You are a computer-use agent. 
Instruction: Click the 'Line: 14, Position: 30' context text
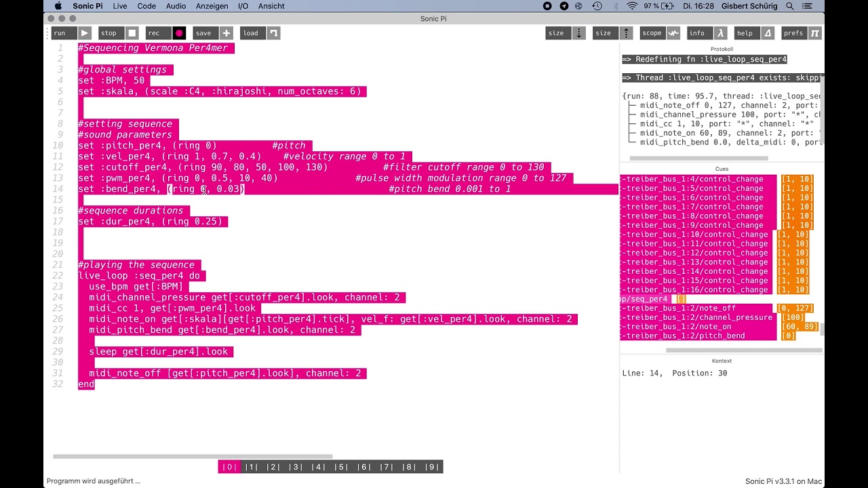(674, 373)
